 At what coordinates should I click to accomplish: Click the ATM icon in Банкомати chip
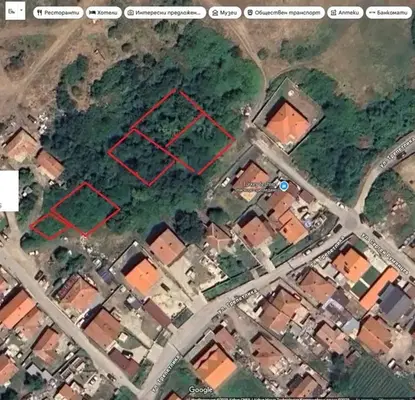pos(371,13)
